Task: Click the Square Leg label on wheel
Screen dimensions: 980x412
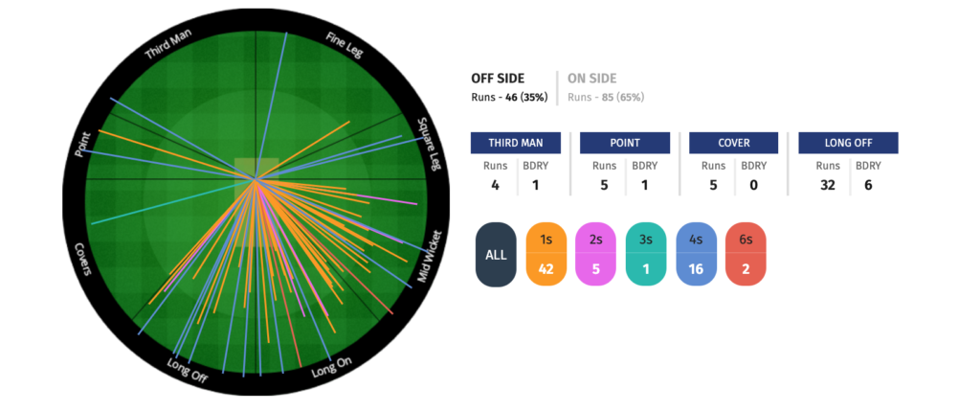Action: click(430, 144)
